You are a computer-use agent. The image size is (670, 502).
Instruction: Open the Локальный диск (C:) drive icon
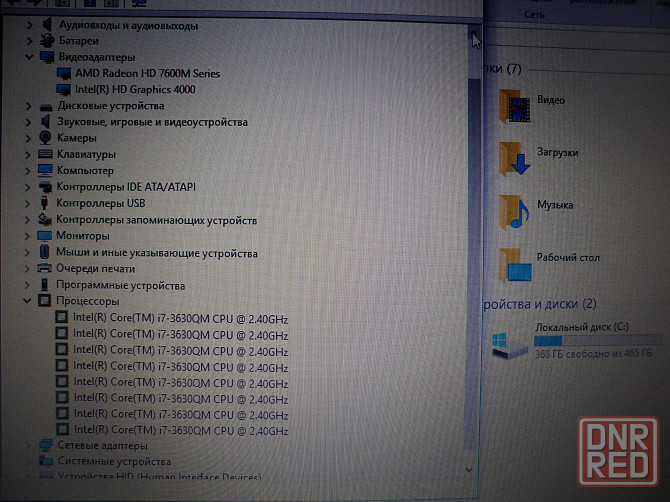[x=509, y=346]
